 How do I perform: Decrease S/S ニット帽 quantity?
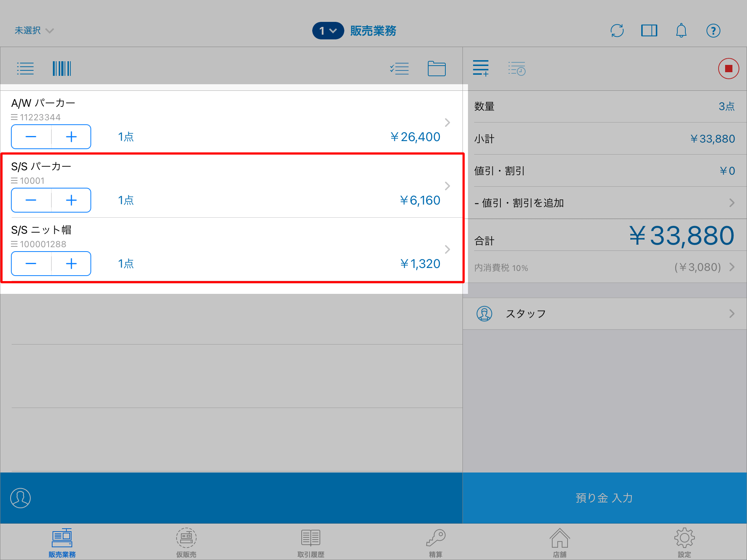pos(31,264)
